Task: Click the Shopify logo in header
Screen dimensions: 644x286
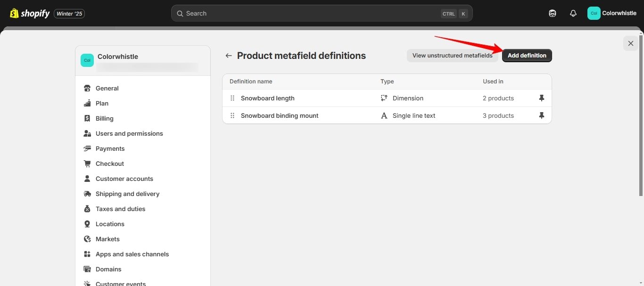Action: [29, 14]
